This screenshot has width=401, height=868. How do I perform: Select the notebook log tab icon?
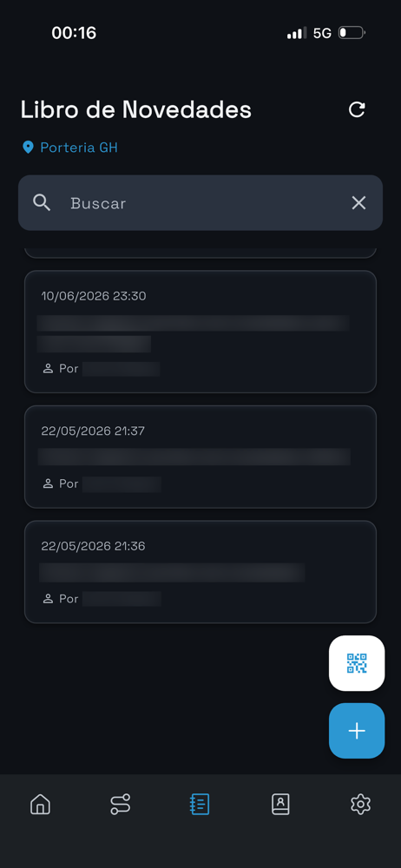tap(200, 804)
